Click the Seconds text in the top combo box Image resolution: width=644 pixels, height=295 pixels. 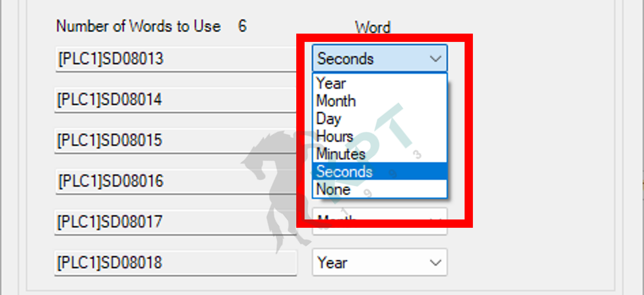[x=346, y=59]
